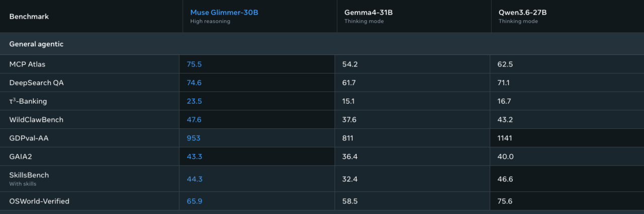The width and height of the screenshot is (644, 214).
Task: Click the 74.6 DeepSearch QA score
Action: pos(194,83)
